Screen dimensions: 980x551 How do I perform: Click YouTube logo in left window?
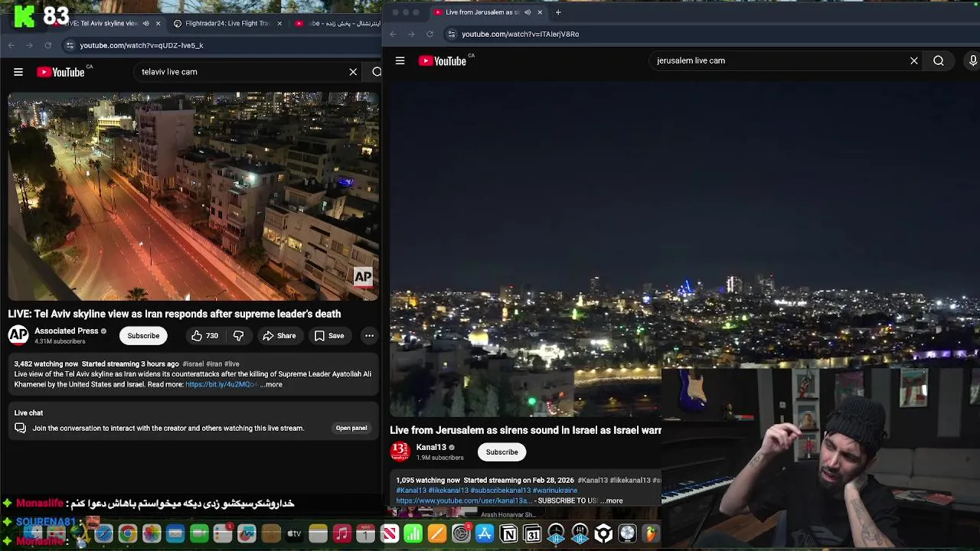coord(60,72)
